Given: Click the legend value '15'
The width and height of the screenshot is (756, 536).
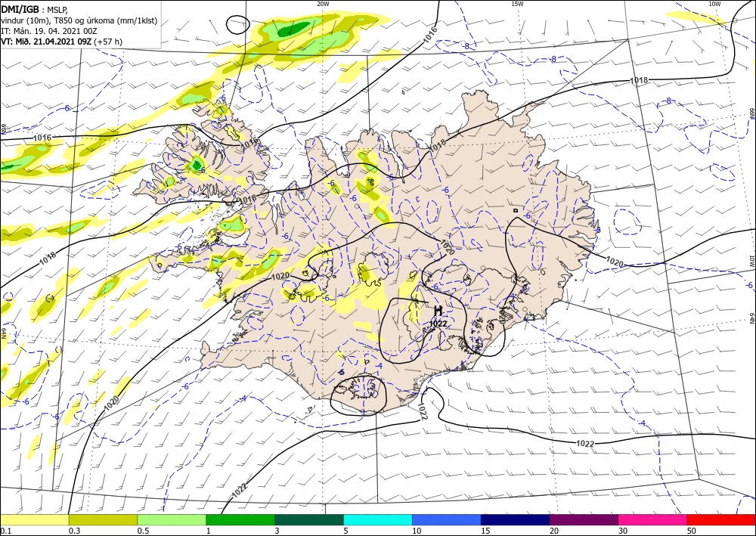Looking at the screenshot, I should point(485,531).
